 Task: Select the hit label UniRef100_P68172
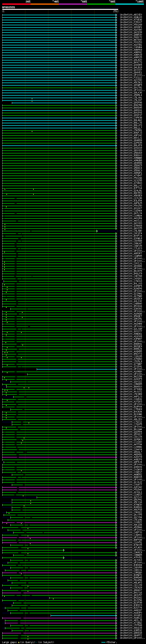point(131,37)
